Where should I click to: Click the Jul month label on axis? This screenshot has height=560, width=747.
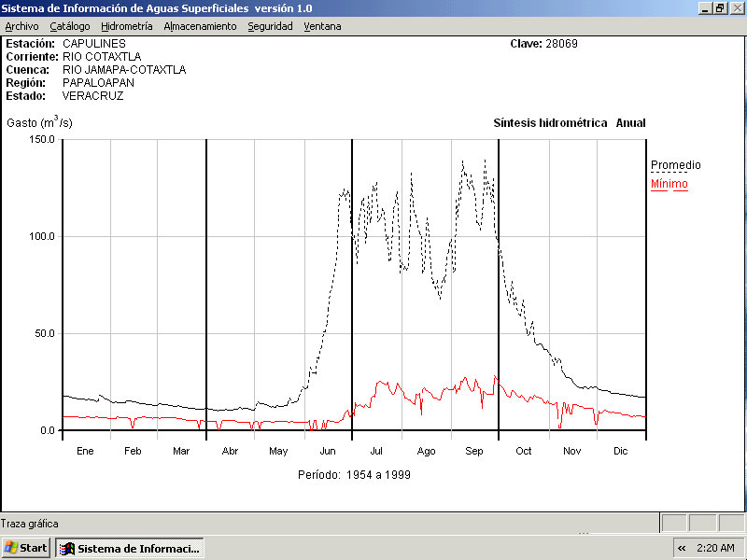coord(376,452)
